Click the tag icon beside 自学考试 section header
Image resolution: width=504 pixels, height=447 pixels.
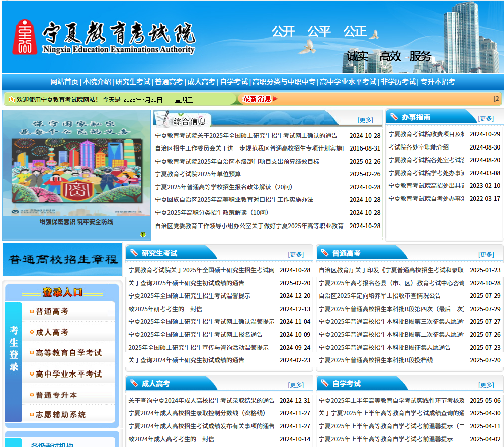[x=324, y=383]
